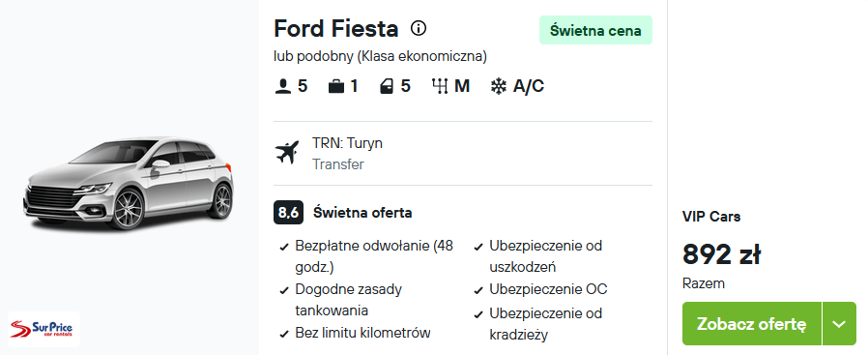Click the checkmark next to Bezpłatne odwołanie

(x=284, y=247)
